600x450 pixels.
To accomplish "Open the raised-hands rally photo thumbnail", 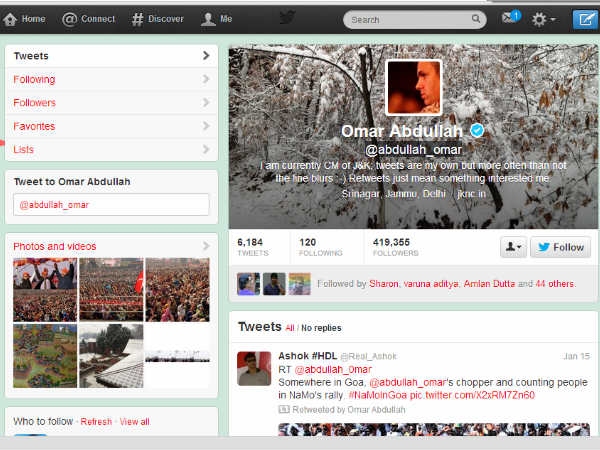I will pyautogui.click(x=45, y=290).
